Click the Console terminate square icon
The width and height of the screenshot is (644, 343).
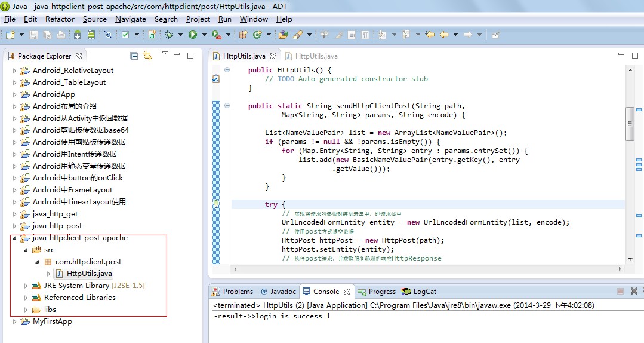620,291
